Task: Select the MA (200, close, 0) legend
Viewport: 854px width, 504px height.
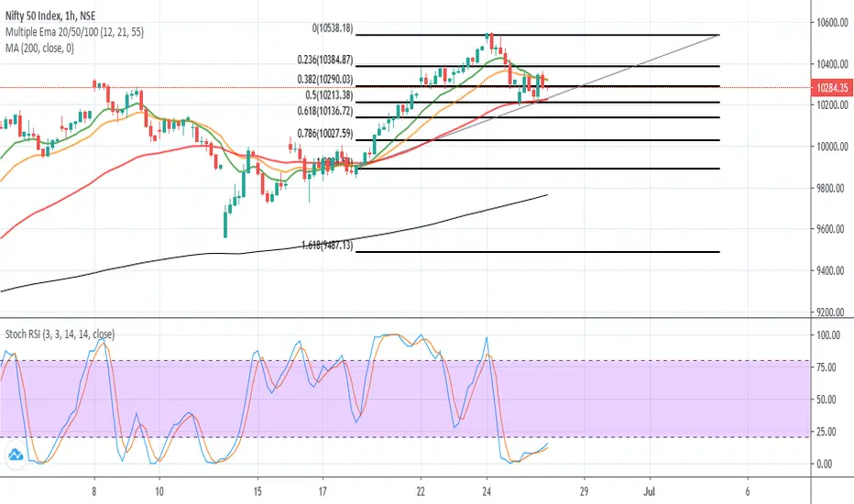Action: point(39,48)
